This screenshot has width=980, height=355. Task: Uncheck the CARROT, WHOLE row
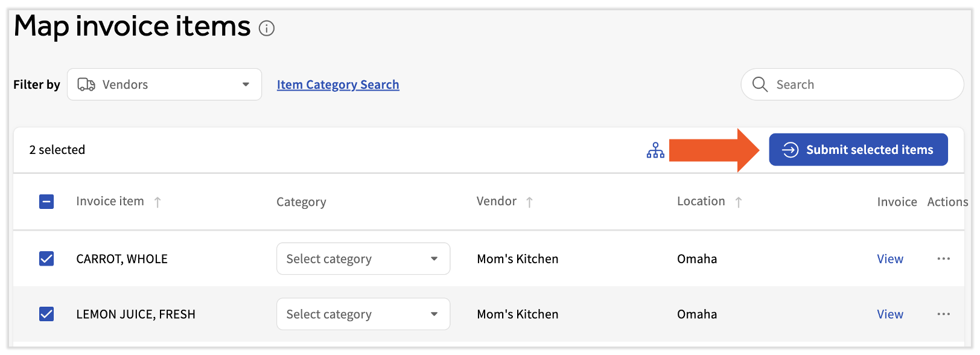pyautogui.click(x=46, y=258)
